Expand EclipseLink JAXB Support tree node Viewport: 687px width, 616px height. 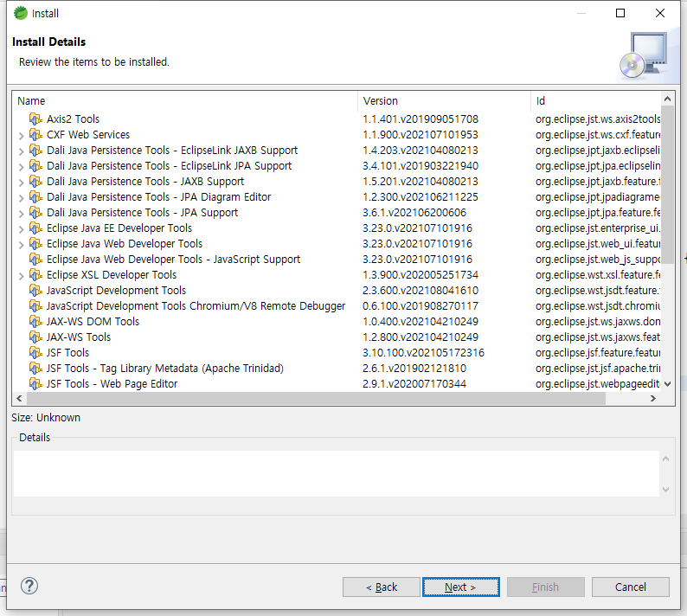21,151
